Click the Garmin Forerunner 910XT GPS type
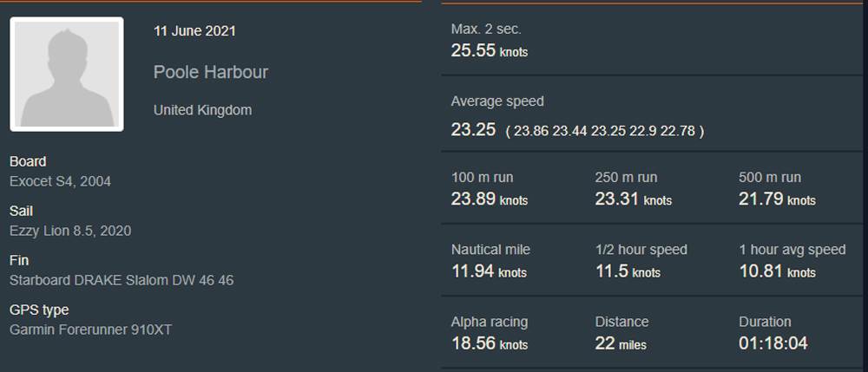Image resolution: width=868 pixels, height=372 pixels. tap(90, 330)
